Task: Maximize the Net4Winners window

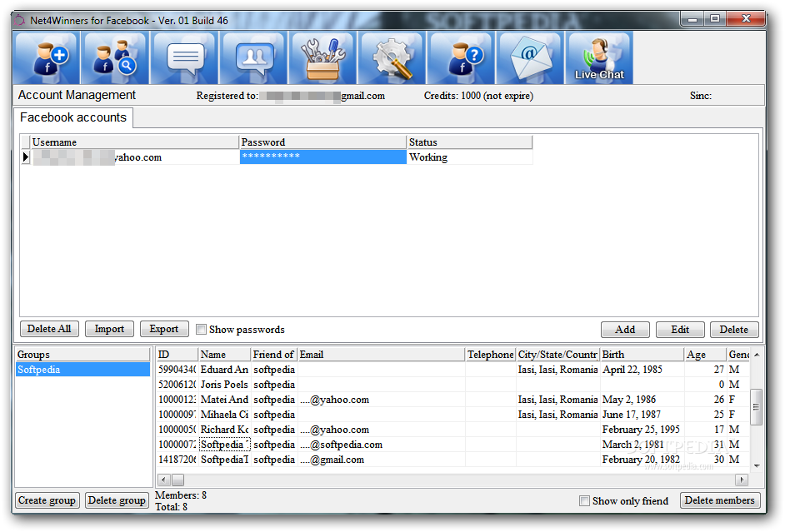Action: 715,19
